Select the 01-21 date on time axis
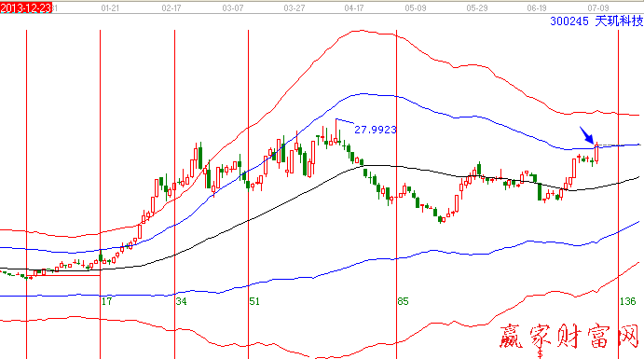The height and width of the screenshot is (359, 644). coord(110,7)
